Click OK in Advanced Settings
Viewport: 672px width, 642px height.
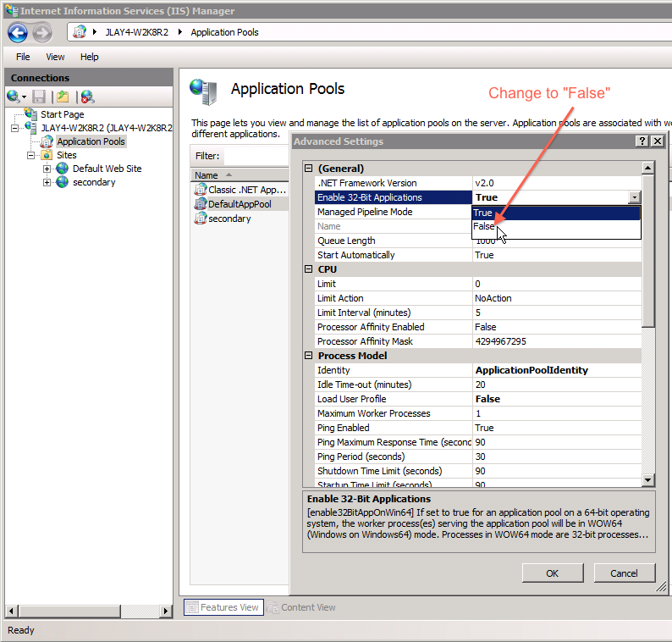(553, 573)
